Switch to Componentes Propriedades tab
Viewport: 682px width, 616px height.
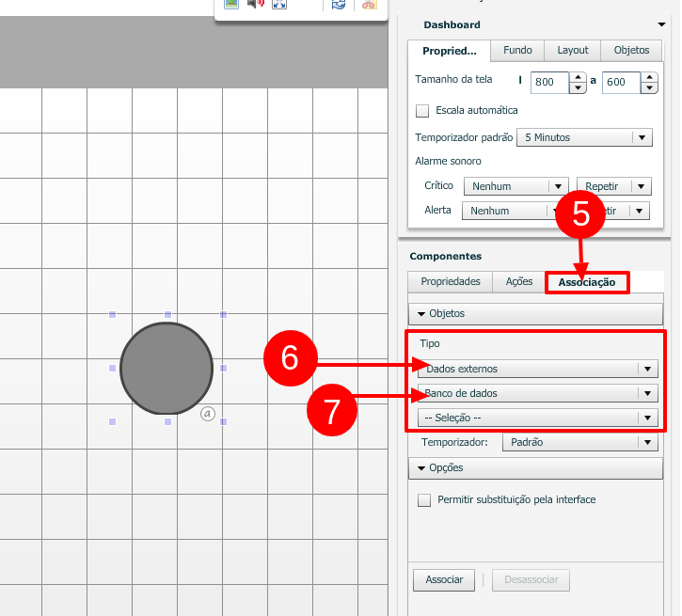point(451,282)
